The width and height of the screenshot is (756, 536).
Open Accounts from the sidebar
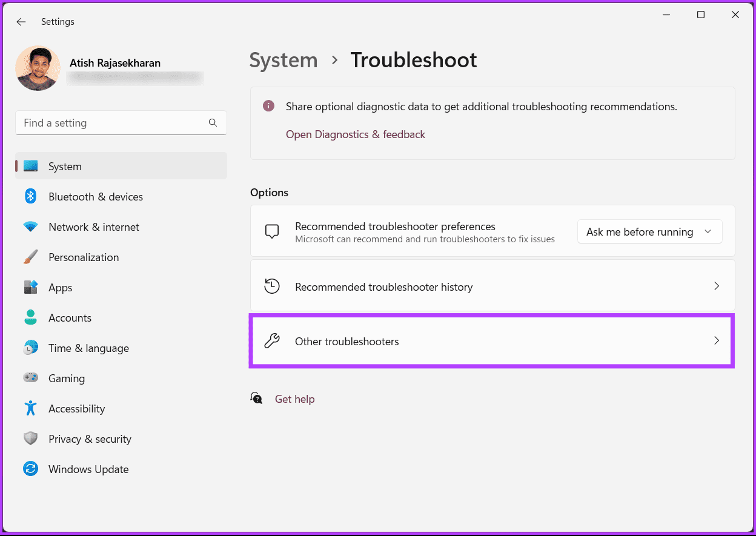click(x=70, y=318)
